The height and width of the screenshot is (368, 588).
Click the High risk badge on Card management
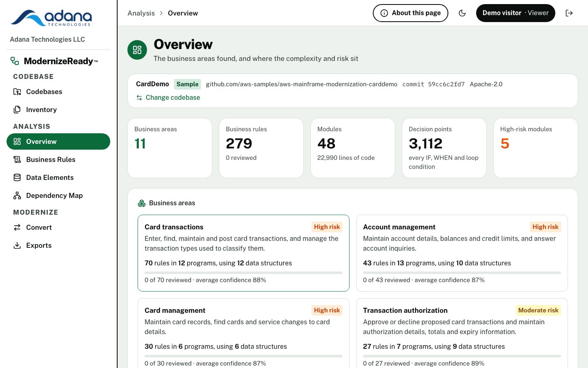coord(327,310)
